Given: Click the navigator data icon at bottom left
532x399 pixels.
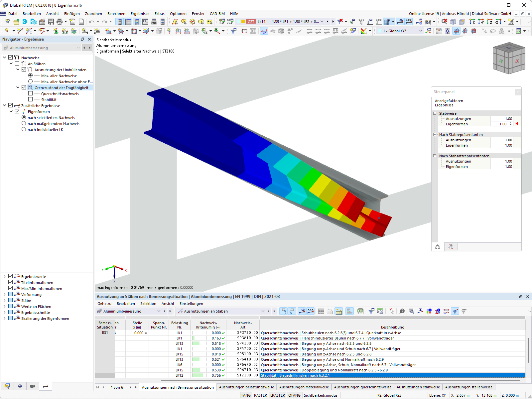Looking at the screenshot, I should (7, 386).
